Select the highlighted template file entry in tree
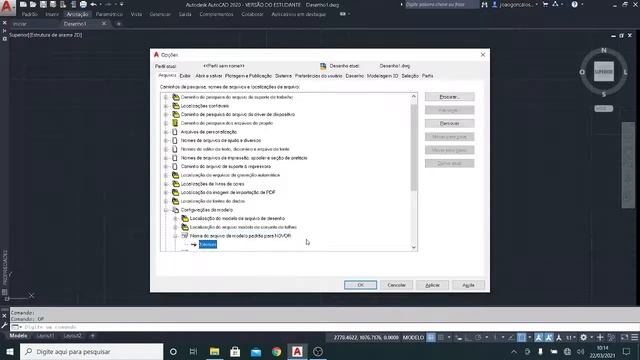Screen dimensions: 640x360 (x=208, y=244)
